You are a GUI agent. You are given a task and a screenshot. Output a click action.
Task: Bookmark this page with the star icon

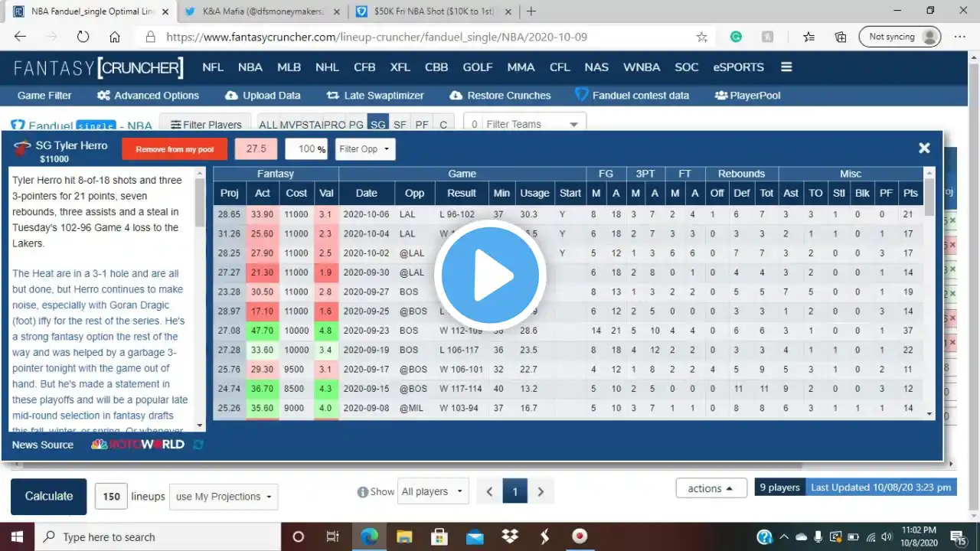pos(701,37)
